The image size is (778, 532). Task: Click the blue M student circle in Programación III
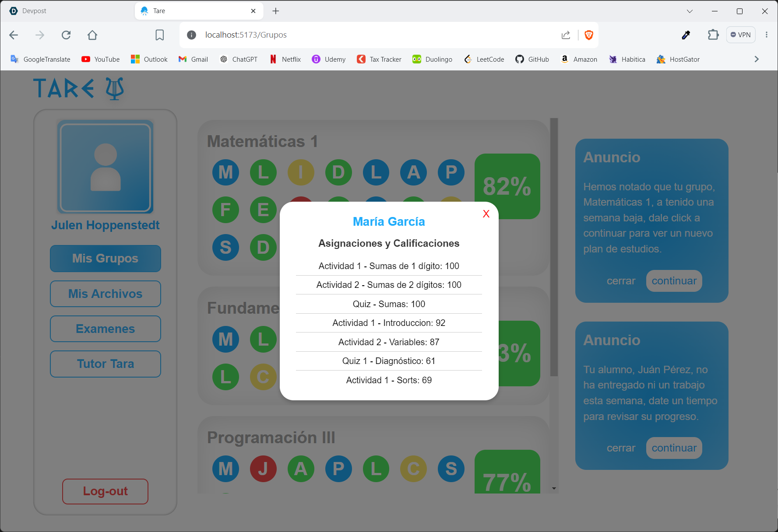[225, 469]
